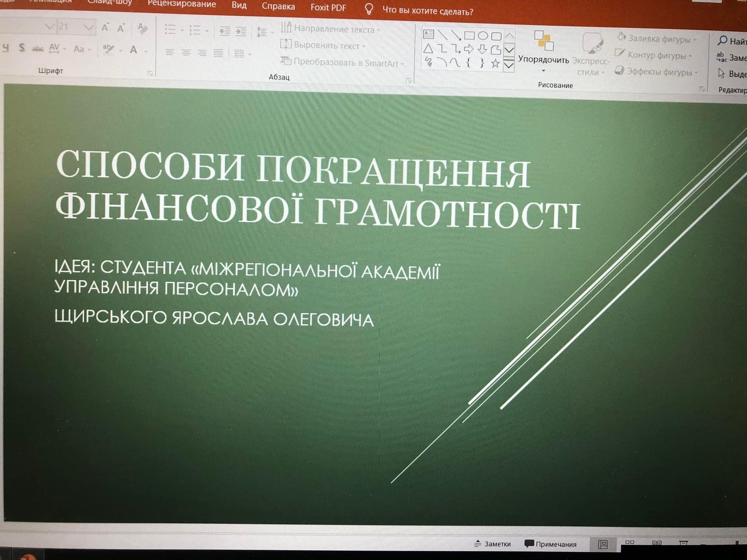Click the 'Что вы хотите сделать?' field
The height and width of the screenshot is (560, 747).
pos(427,11)
